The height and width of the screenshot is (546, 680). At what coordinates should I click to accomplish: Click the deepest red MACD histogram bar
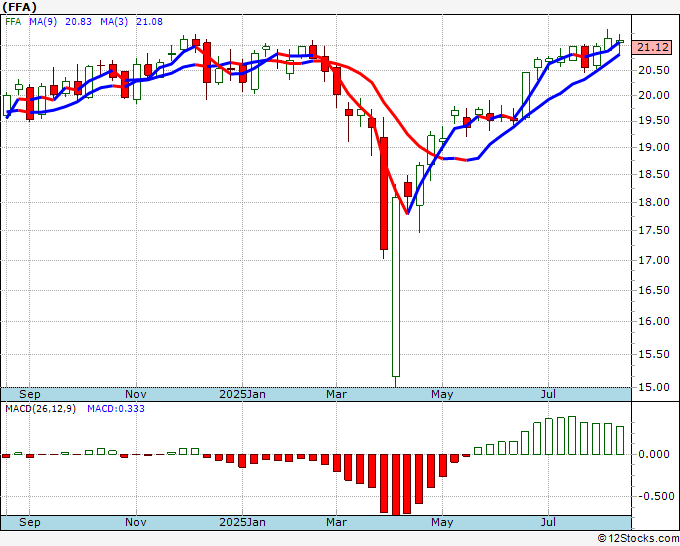396,485
